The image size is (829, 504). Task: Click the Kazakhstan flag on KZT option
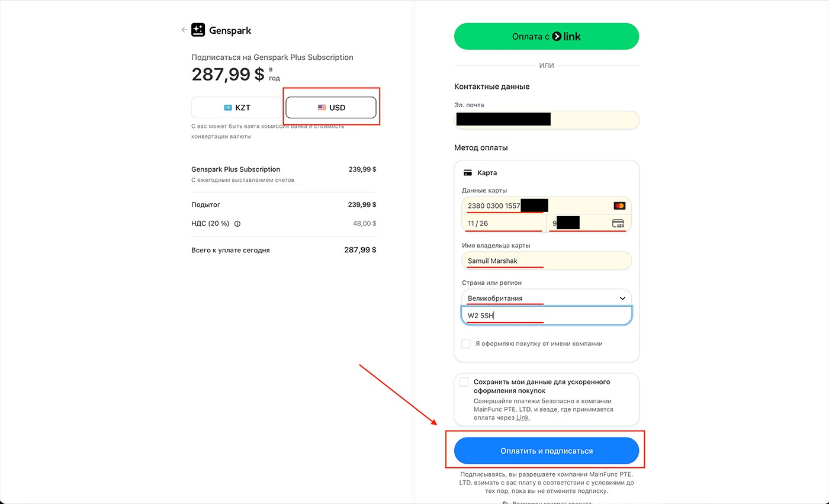pos(227,108)
